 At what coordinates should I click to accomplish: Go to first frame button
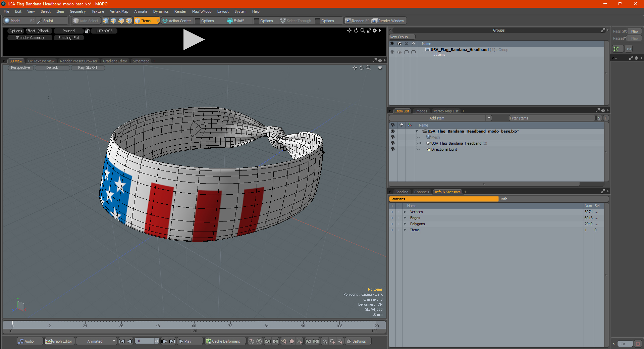122,341
